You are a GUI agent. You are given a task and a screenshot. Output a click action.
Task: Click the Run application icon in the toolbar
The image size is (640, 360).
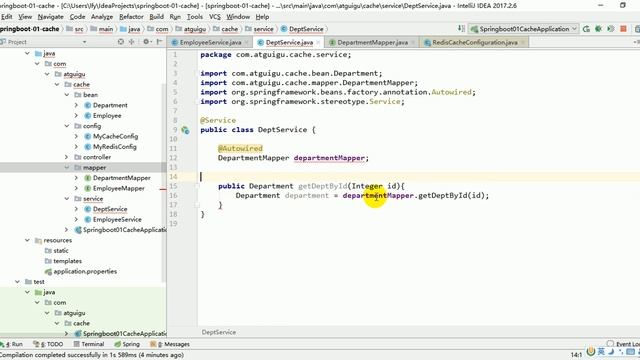coord(586,29)
